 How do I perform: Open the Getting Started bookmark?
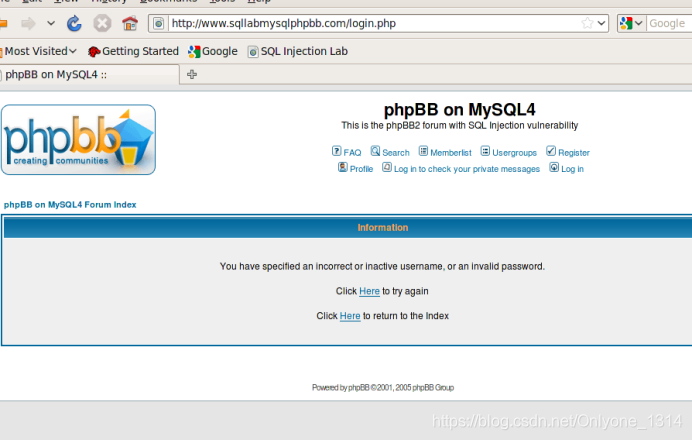(133, 51)
